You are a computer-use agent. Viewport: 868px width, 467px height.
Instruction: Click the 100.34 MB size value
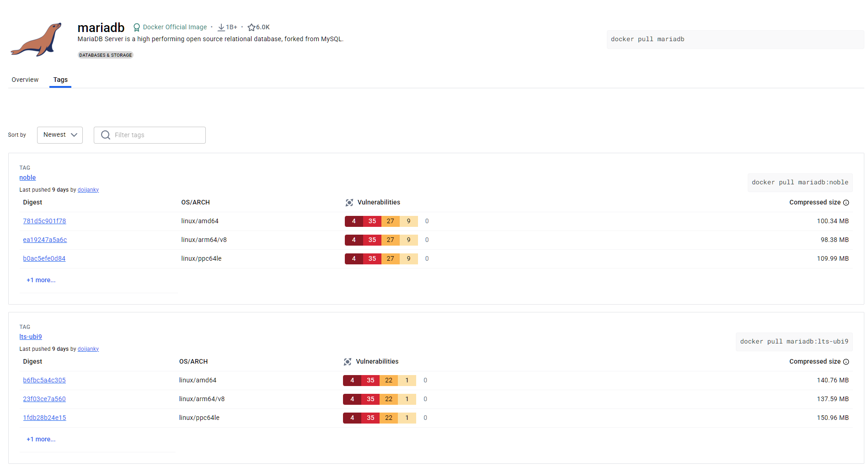click(x=833, y=221)
